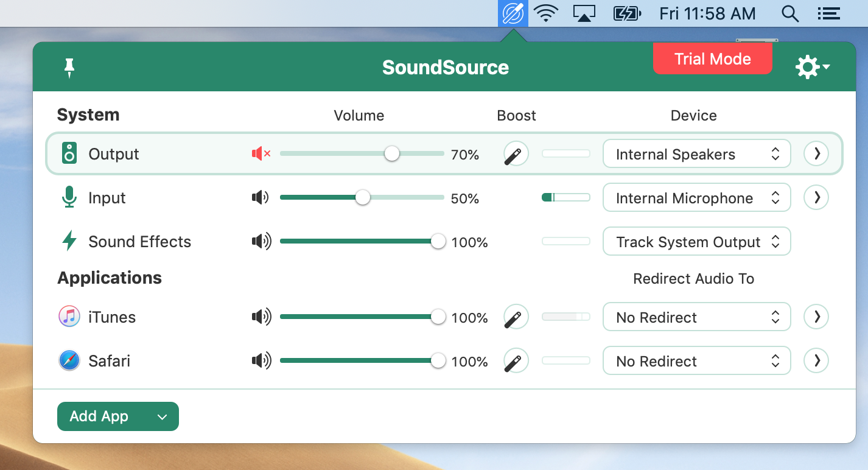
Task: Mute the Sound Effects speaker icon
Action: pyautogui.click(x=262, y=242)
